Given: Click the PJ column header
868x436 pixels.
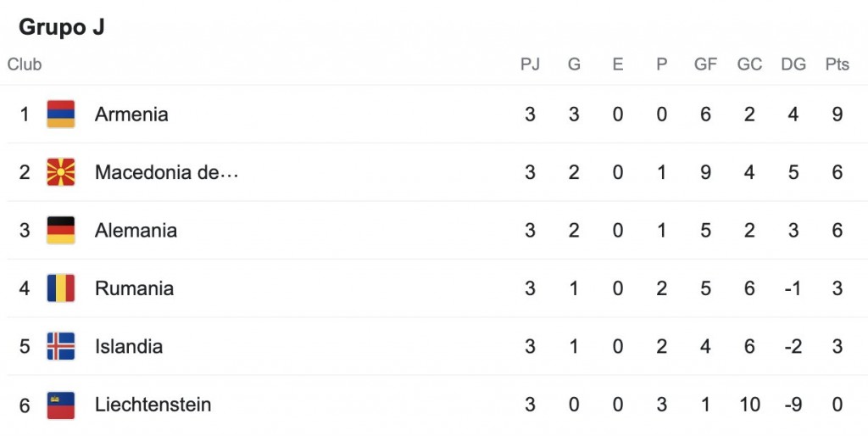Looking at the screenshot, I should pos(530,64).
